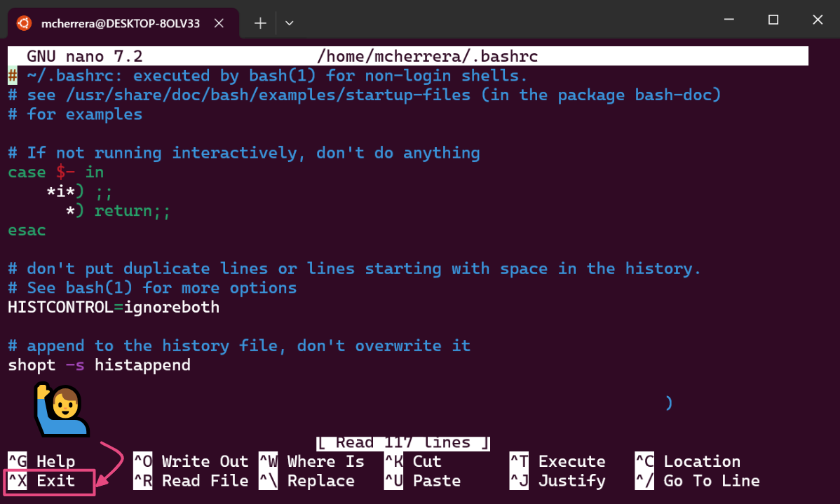Click the ^O Write Out shortcut
The width and height of the screenshot is (840, 504).
click(x=191, y=461)
